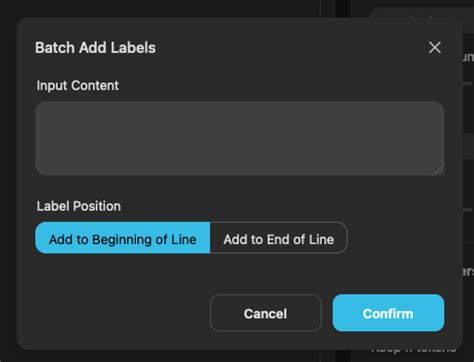The width and height of the screenshot is (474, 362).
Task: Grab the text area resize handle
Action: coord(438,169)
